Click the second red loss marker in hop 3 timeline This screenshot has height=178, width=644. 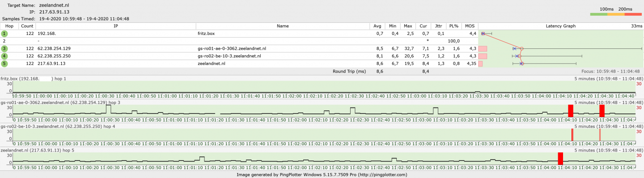tap(602, 111)
